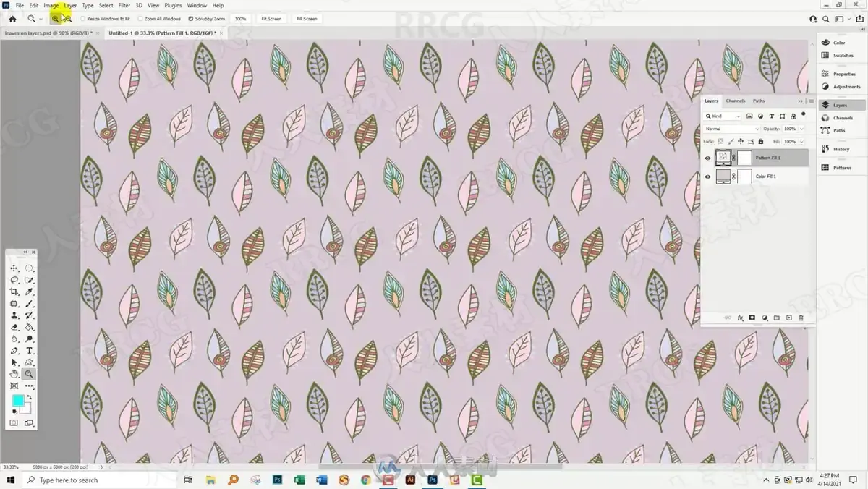Viewport: 868px width, 489px height.
Task: Switch to leaves on layers.psd document tab
Action: [x=51, y=33]
